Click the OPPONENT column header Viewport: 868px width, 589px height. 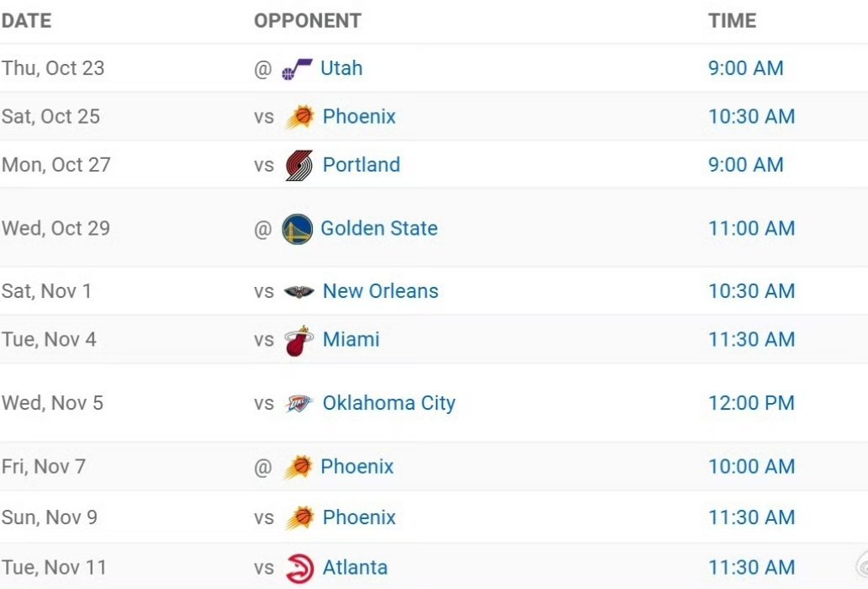(x=307, y=21)
